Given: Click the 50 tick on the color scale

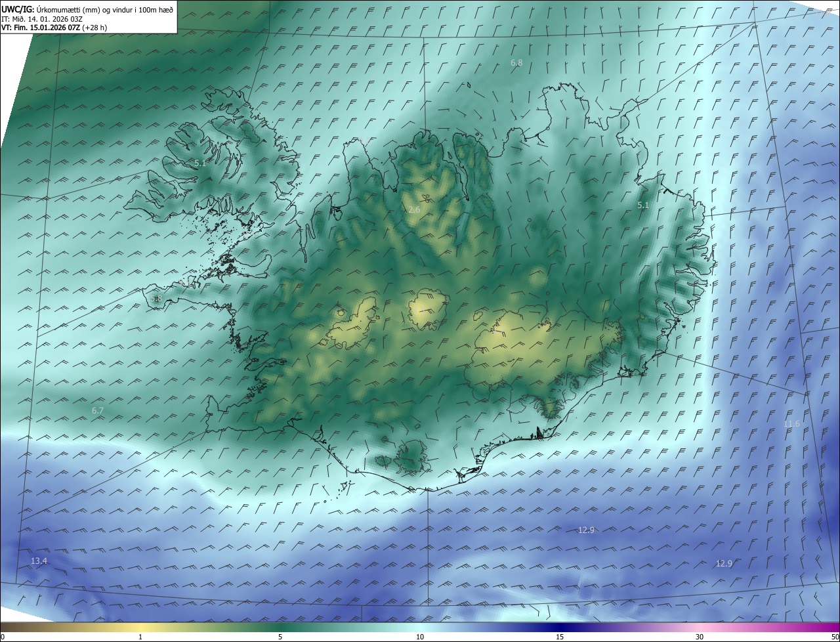Looking at the screenshot, I should coord(835,637).
